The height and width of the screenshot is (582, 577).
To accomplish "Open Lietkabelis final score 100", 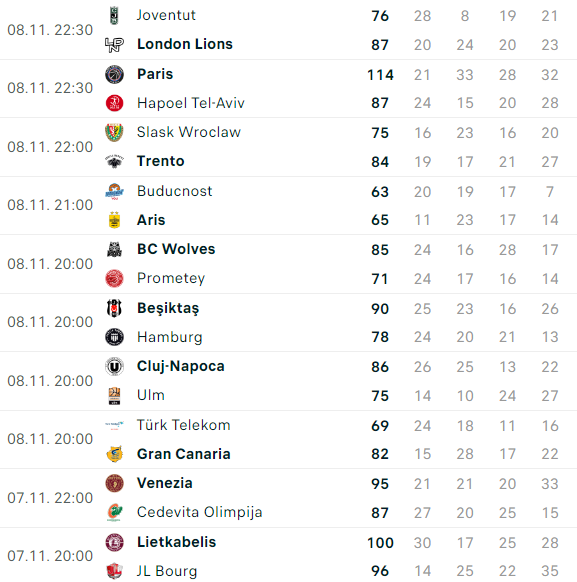I will [380, 543].
